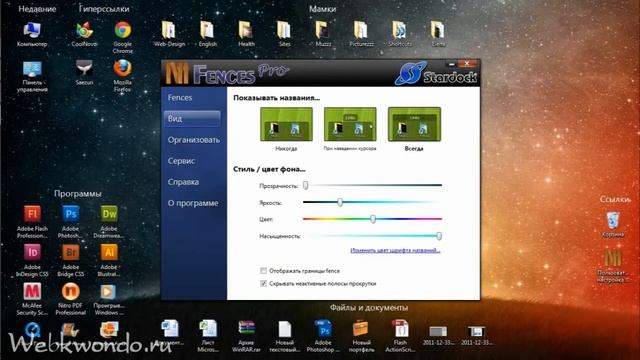
Task: Open the Компьютер desktop icon
Action: pos(32,34)
